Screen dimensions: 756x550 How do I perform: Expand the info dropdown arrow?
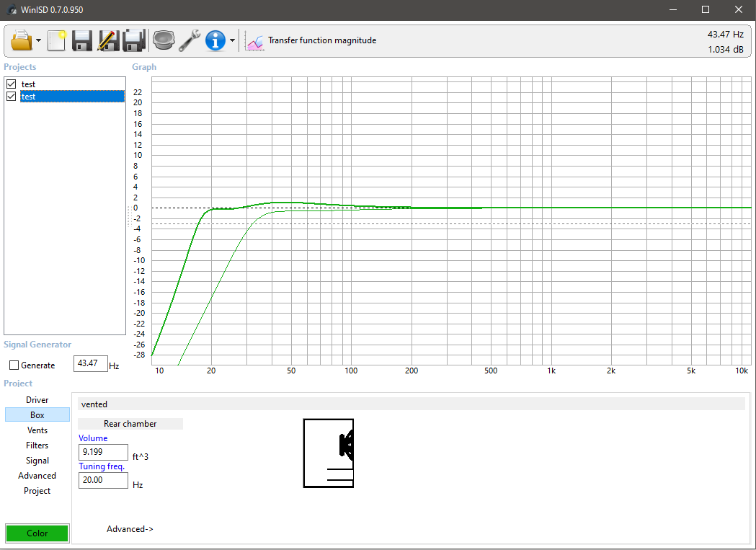[x=232, y=40]
